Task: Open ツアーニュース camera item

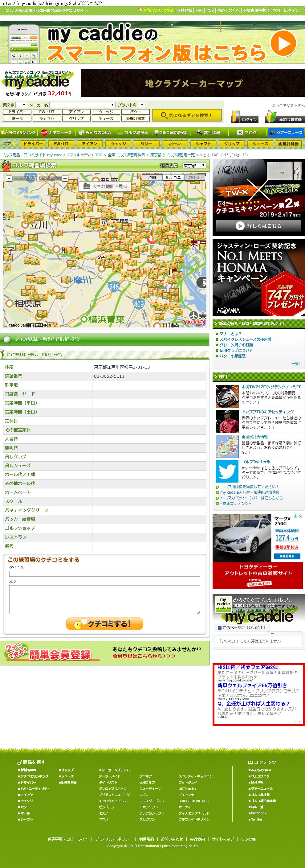Action: 286,133
